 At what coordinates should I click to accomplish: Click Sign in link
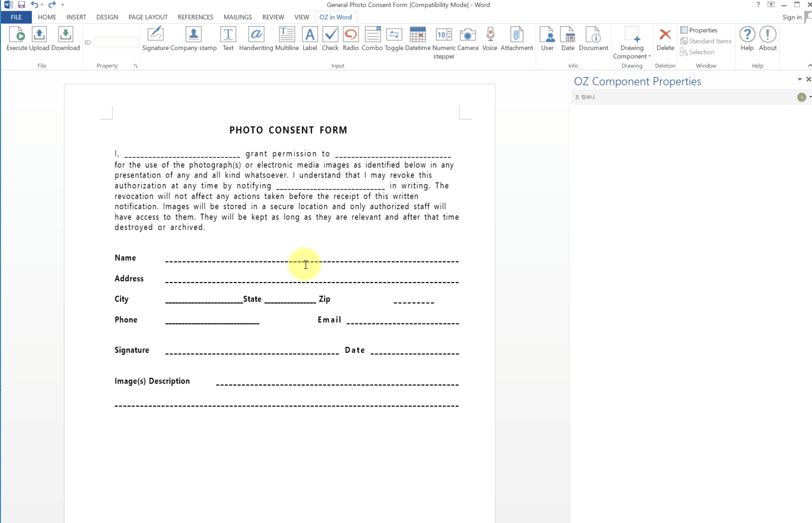pyautogui.click(x=791, y=17)
